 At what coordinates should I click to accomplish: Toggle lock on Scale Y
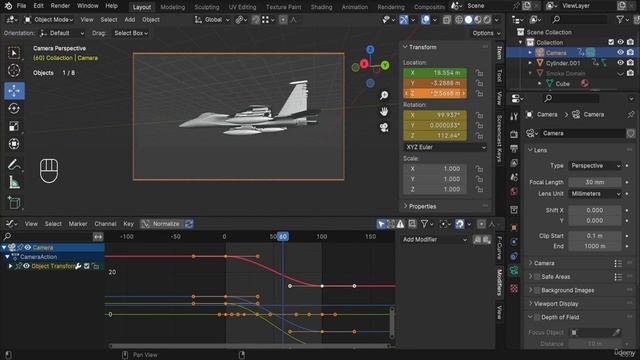tap(479, 179)
